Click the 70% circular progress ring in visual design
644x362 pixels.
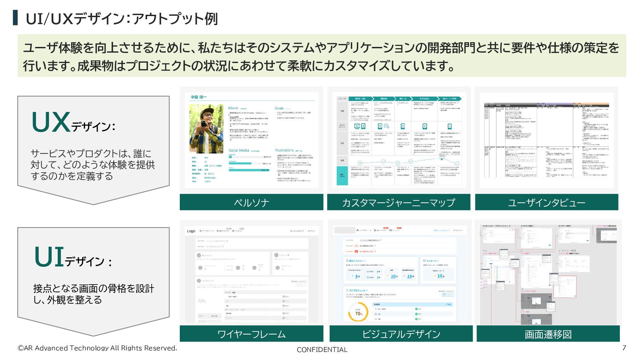coord(358,312)
